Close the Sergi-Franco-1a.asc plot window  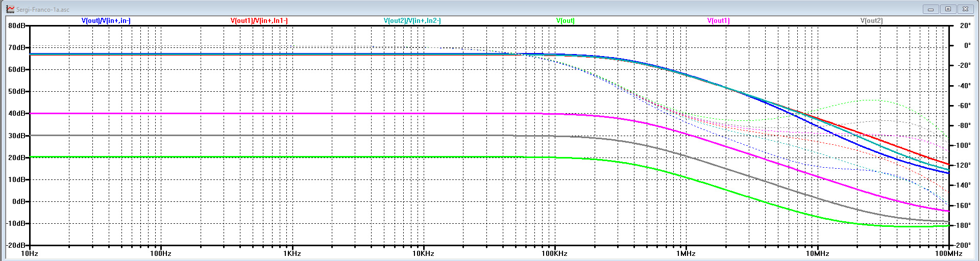[x=965, y=9]
